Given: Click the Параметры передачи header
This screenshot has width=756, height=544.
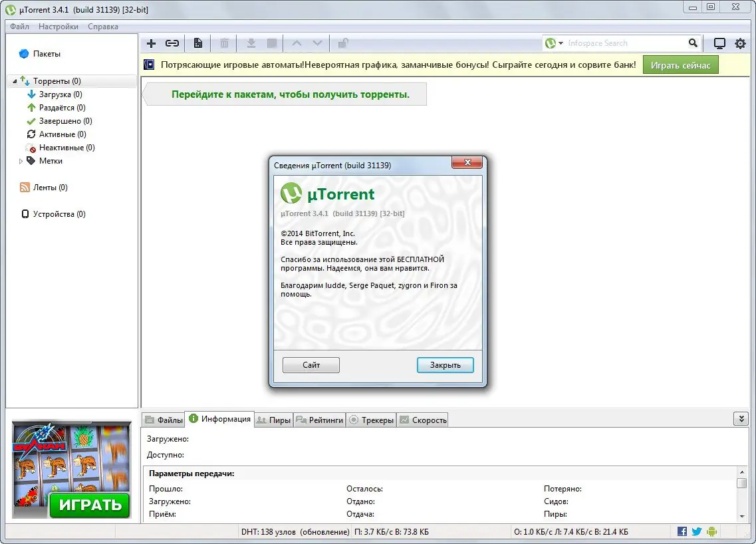Looking at the screenshot, I should pyautogui.click(x=191, y=474).
